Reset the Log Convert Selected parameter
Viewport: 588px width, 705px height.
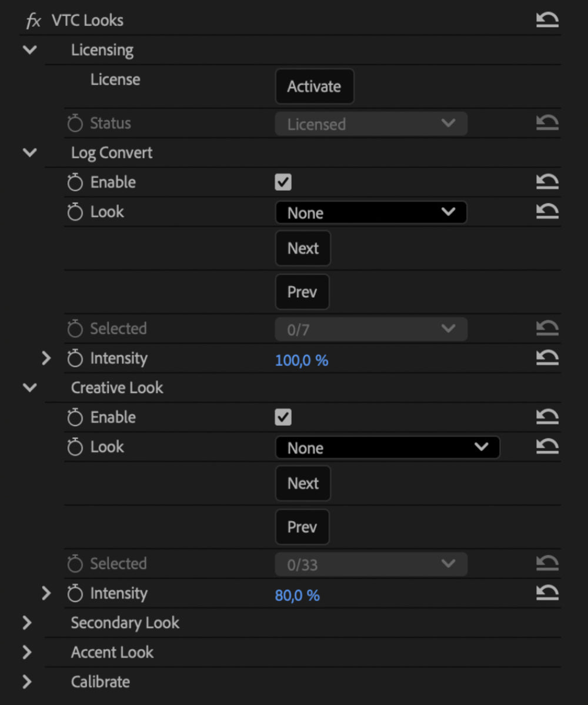click(547, 328)
